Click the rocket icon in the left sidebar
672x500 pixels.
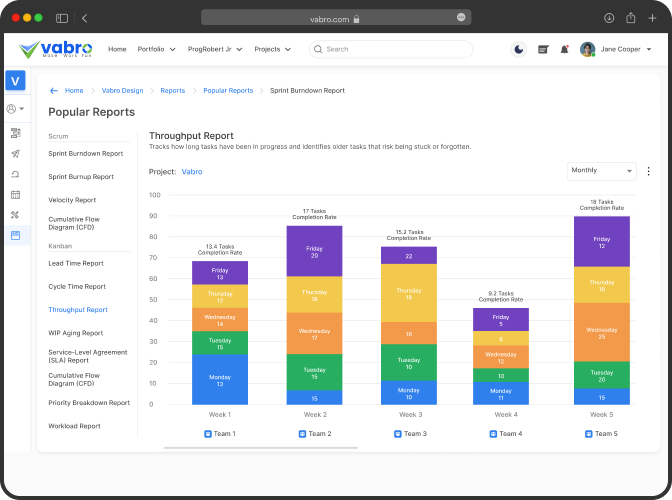15,154
